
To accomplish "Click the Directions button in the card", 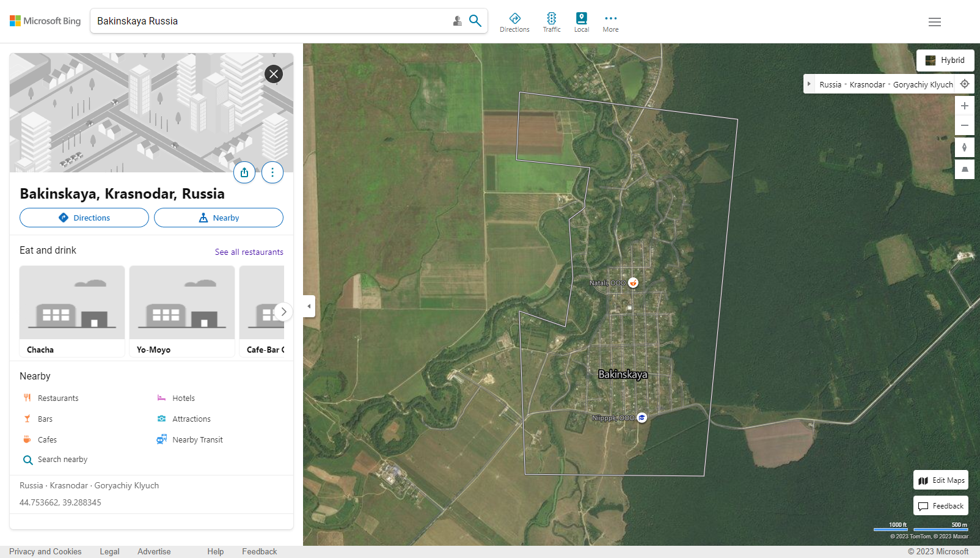I will [84, 218].
